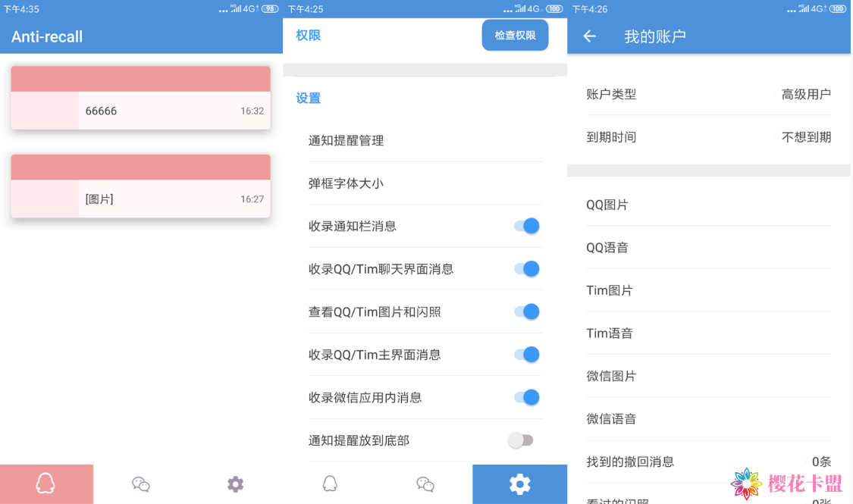Tap the WeChat icon beside the blue gear
Viewport: 853px width, 504px height.
pyautogui.click(x=425, y=484)
